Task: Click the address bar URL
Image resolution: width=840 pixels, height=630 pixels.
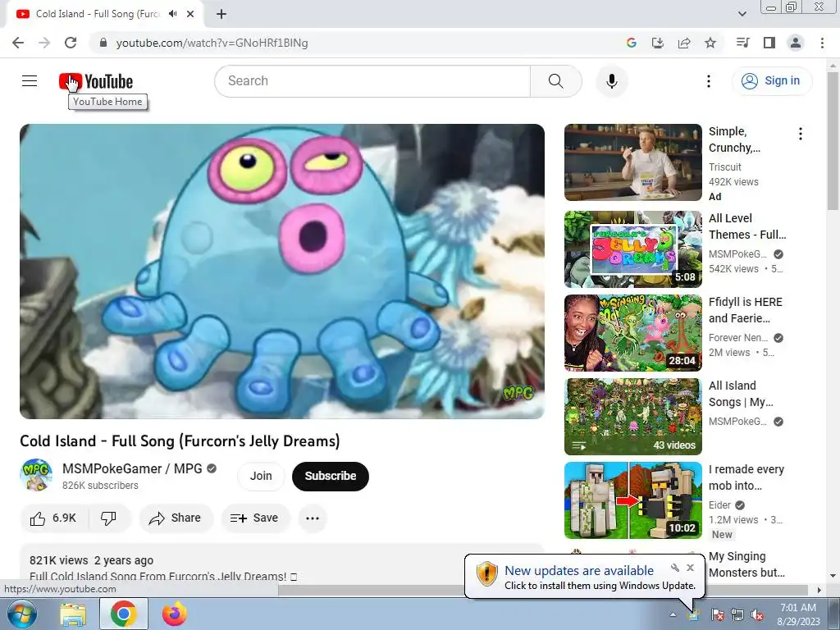Action: 212,43
